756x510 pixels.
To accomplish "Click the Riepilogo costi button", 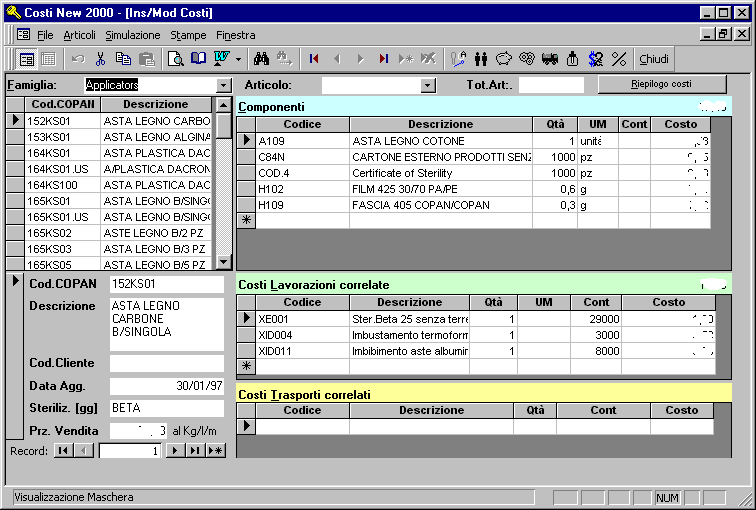I will click(x=662, y=84).
